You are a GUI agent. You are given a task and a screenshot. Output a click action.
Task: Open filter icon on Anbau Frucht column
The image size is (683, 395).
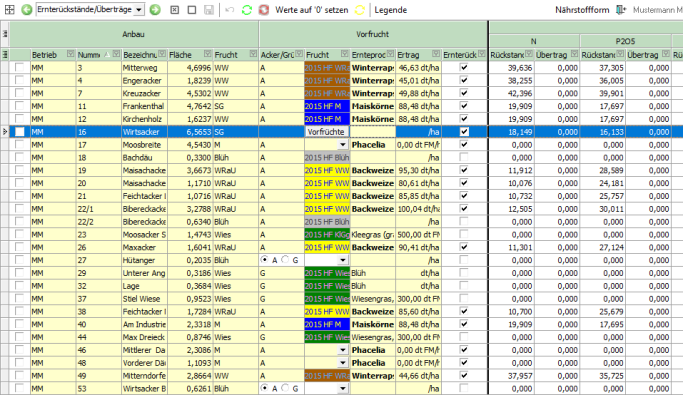tap(253, 54)
